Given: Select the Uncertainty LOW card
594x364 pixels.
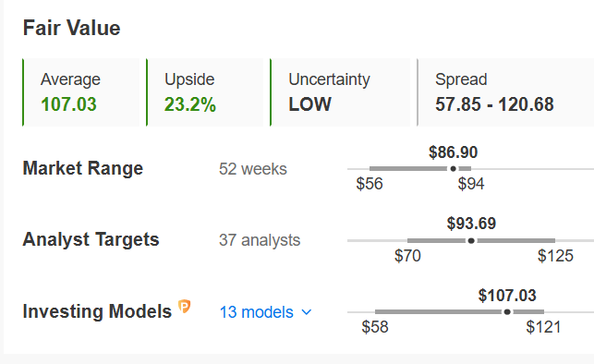Looking at the screenshot, I should pos(340,92).
